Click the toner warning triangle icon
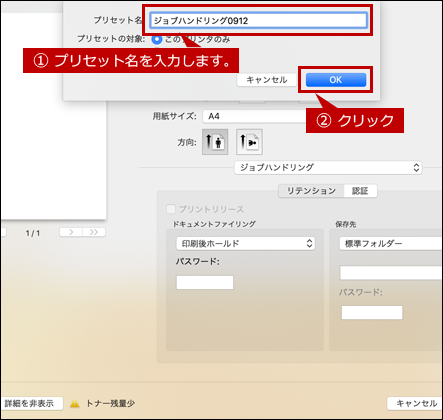The height and width of the screenshot is (420, 443). tap(75, 404)
